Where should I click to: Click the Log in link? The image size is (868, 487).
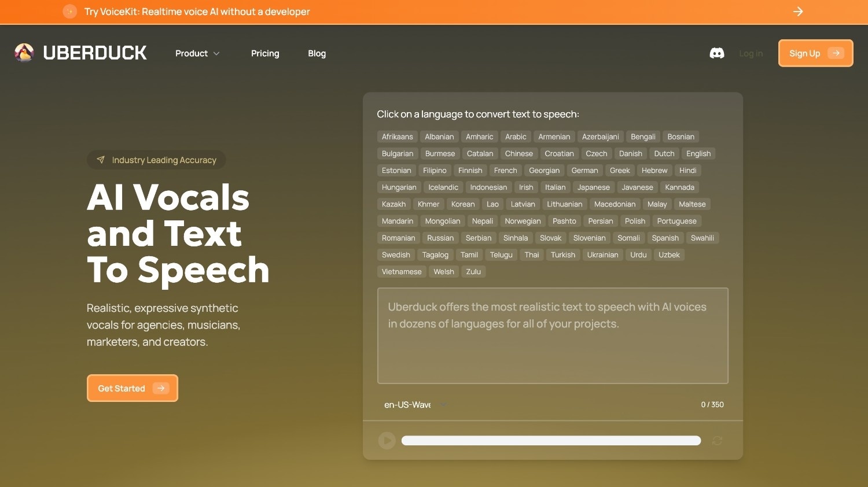pos(751,53)
